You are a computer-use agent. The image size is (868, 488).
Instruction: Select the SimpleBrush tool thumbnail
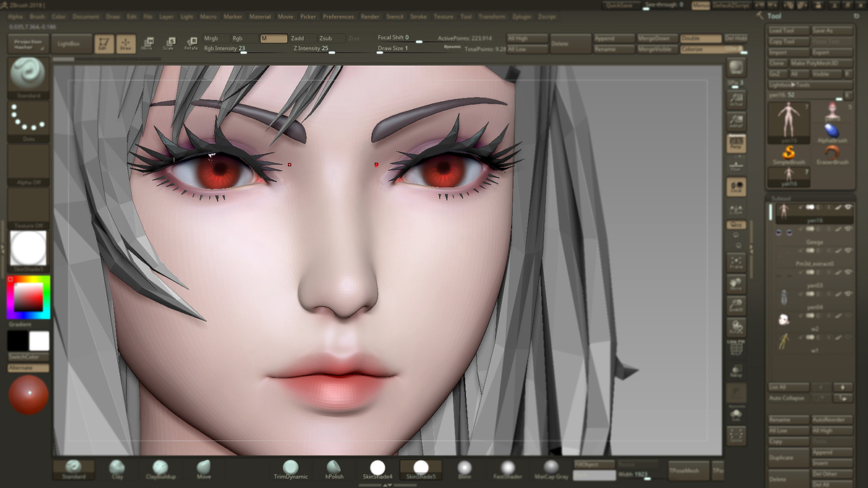coord(788,155)
